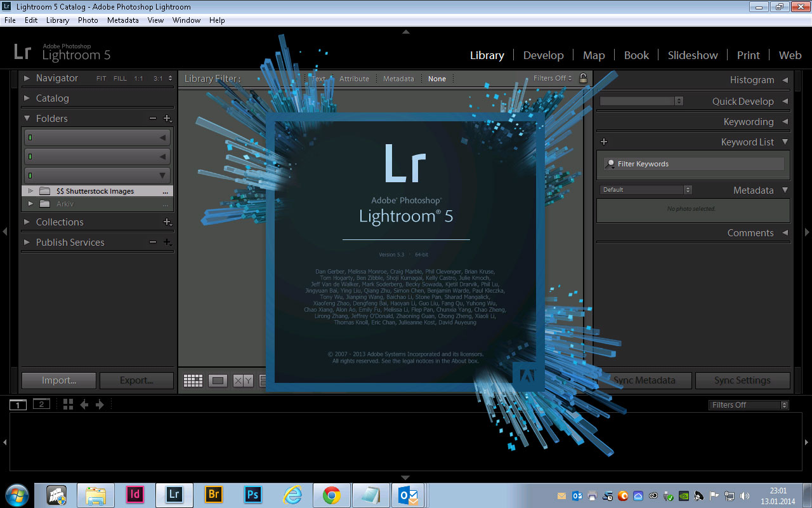The width and height of the screenshot is (812, 508).
Task: Expand the Catalog panel
Action: [x=27, y=98]
